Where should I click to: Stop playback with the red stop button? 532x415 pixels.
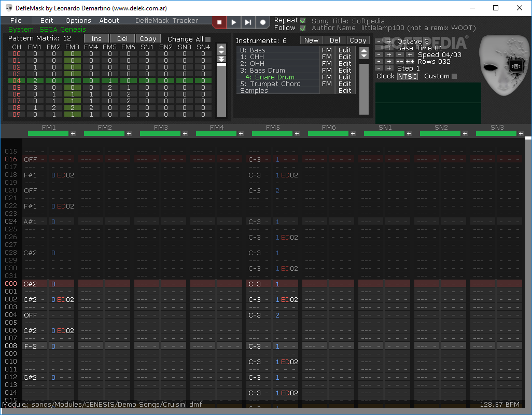tap(219, 22)
